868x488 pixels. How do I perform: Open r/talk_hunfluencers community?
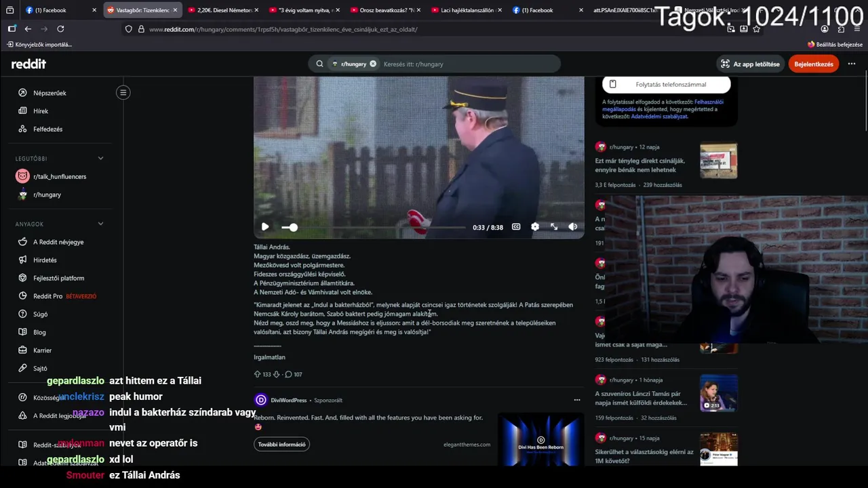pyautogui.click(x=60, y=176)
